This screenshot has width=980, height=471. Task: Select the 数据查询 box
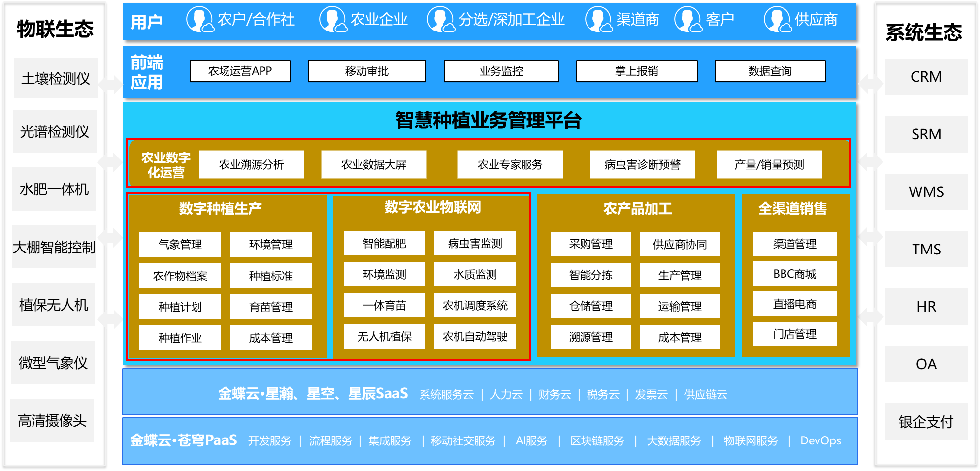(x=770, y=71)
